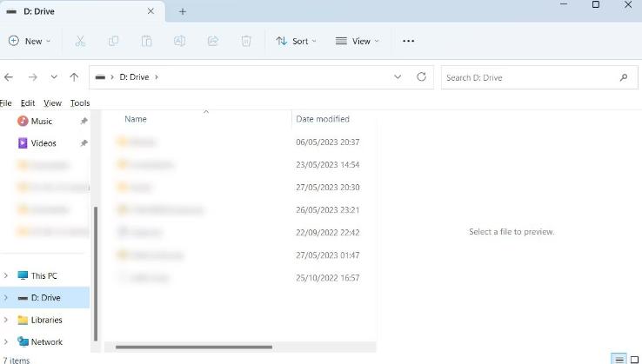The width and height of the screenshot is (642, 364).
Task: Click the Delete trash icon
Action: pyautogui.click(x=246, y=41)
